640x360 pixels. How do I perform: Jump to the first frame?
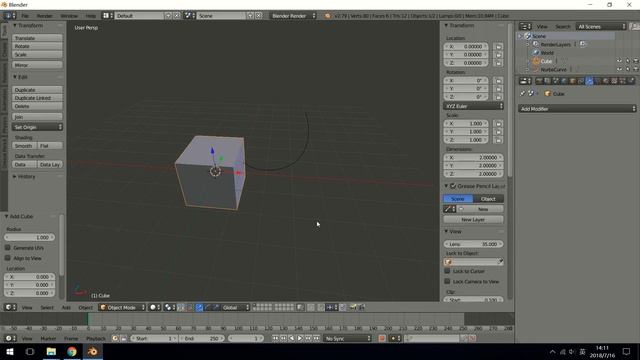point(275,338)
